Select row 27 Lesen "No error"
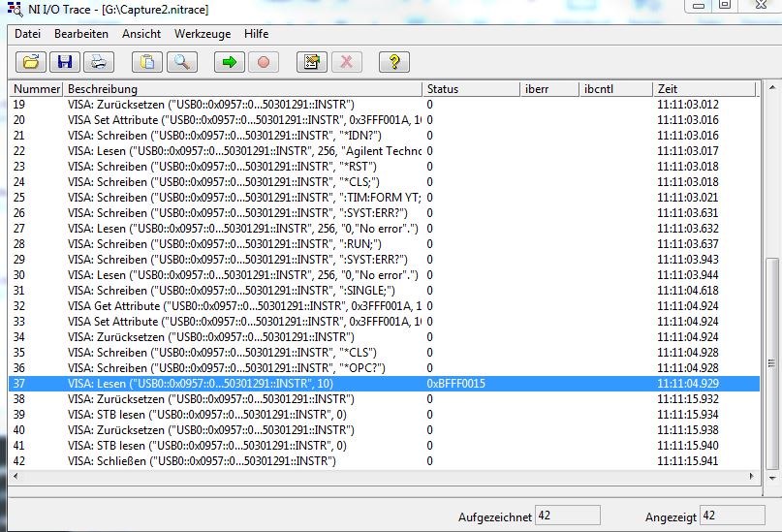This screenshot has width=782, height=532. (384, 229)
